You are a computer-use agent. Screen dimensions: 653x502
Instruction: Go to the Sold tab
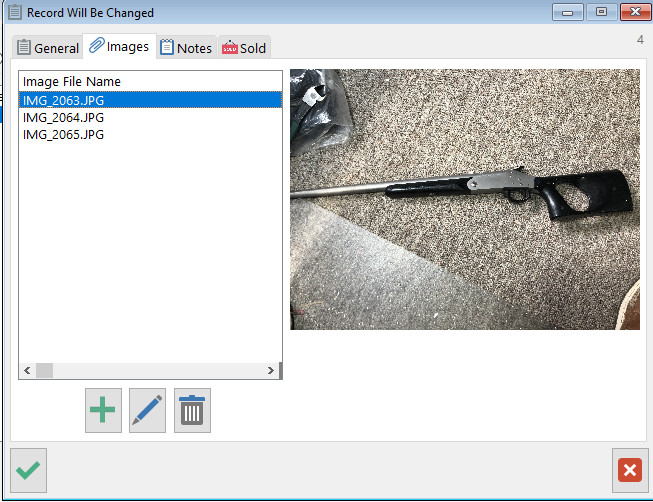[244, 48]
